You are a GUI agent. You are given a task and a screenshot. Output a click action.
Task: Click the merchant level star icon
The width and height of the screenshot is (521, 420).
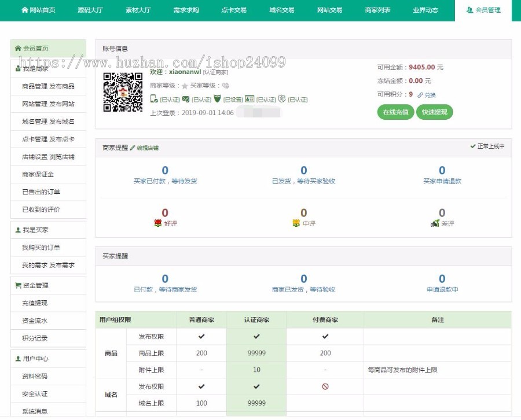pos(185,86)
